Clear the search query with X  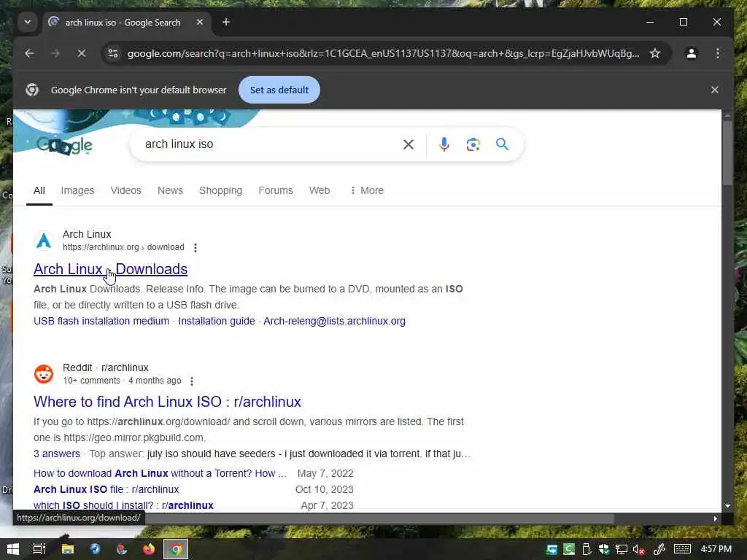(409, 144)
